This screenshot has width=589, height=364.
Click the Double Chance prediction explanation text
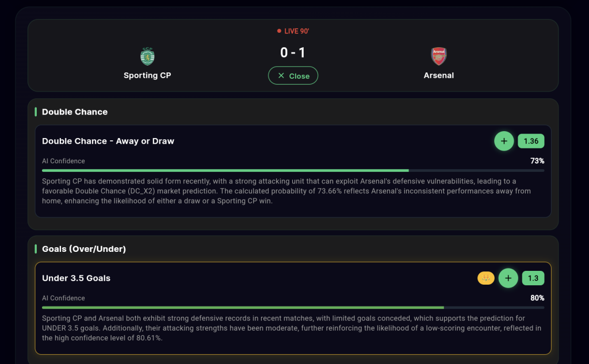(286, 191)
